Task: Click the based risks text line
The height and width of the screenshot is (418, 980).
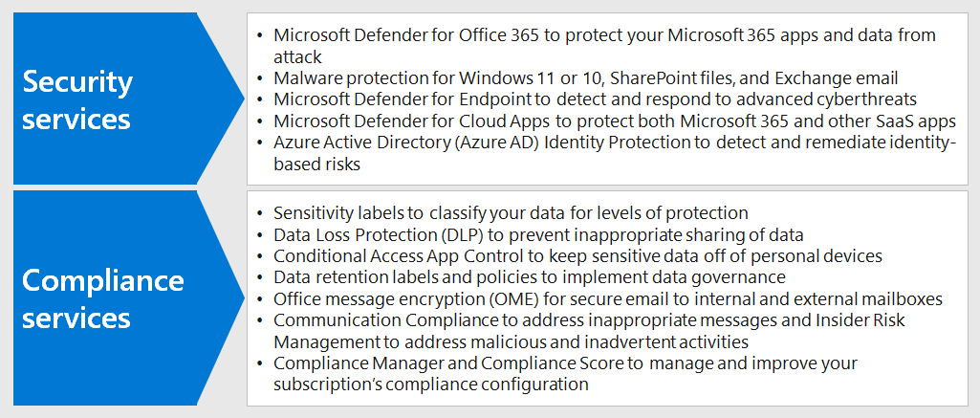Action: (316, 165)
